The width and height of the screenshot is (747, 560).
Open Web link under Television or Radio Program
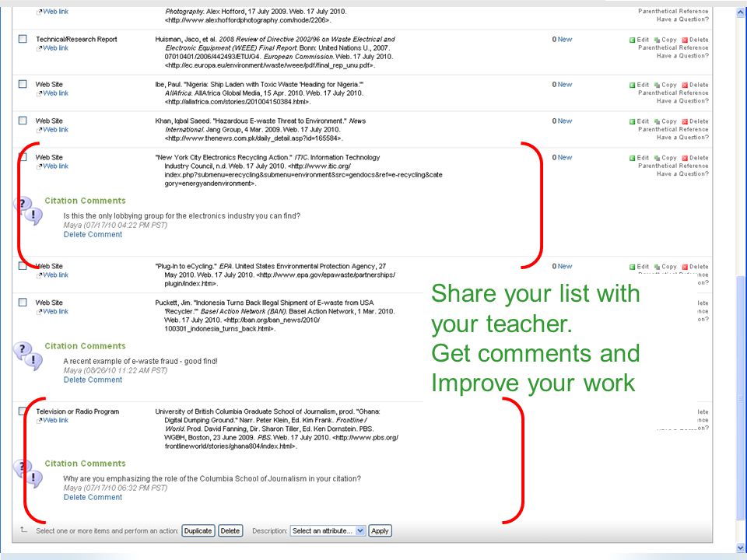(x=56, y=421)
